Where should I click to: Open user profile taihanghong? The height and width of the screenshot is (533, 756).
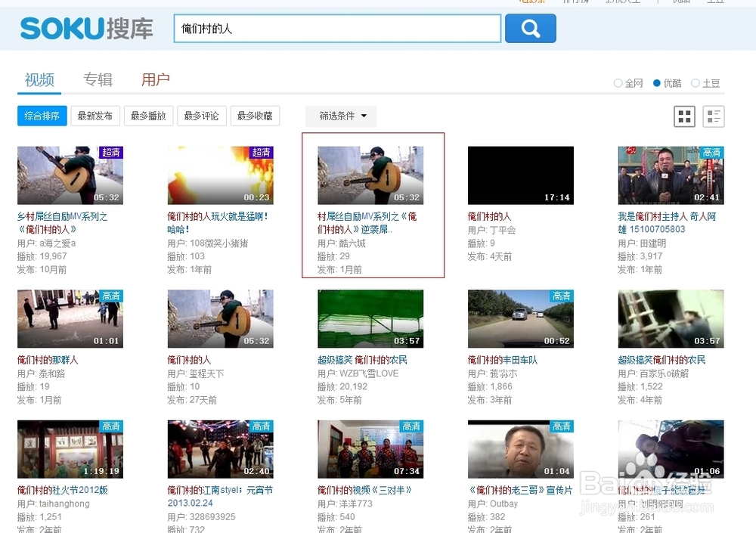click(x=64, y=504)
